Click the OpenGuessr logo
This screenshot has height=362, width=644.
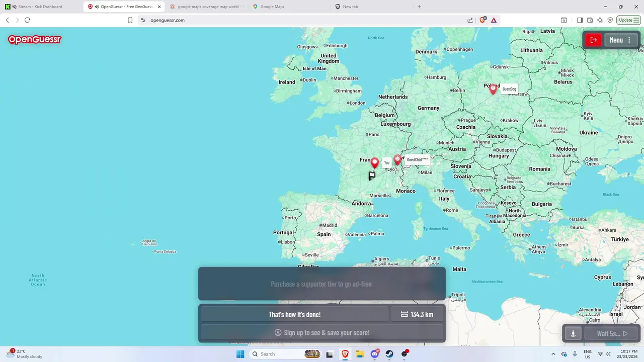tap(35, 40)
